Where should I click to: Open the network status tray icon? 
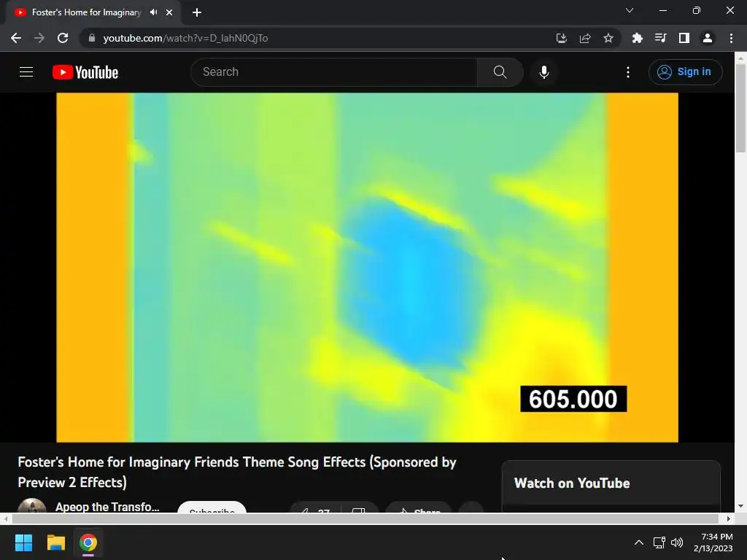coord(659,542)
